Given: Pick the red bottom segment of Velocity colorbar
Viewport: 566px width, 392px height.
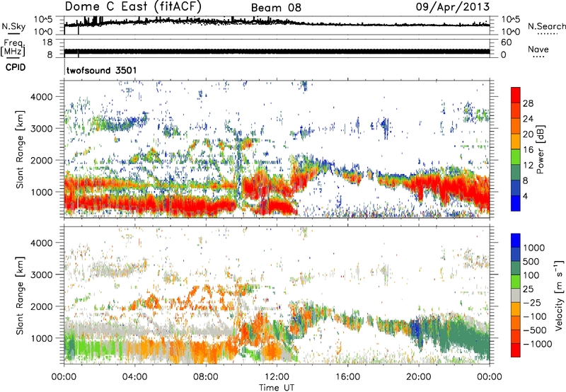Looking at the screenshot, I should (x=516, y=350).
